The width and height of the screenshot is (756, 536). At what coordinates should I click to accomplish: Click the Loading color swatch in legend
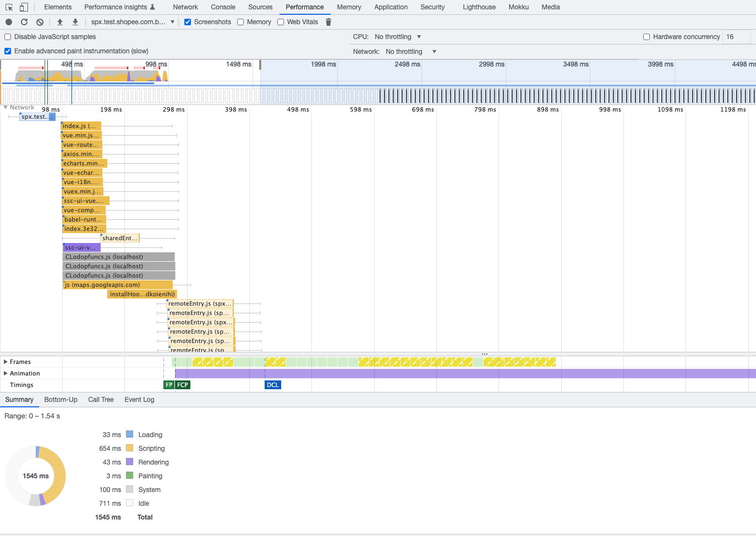click(x=130, y=434)
